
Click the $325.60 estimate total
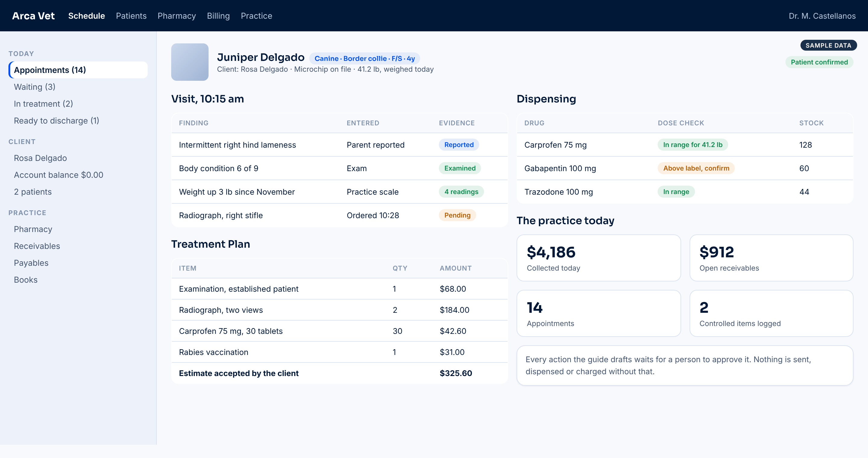(x=456, y=373)
